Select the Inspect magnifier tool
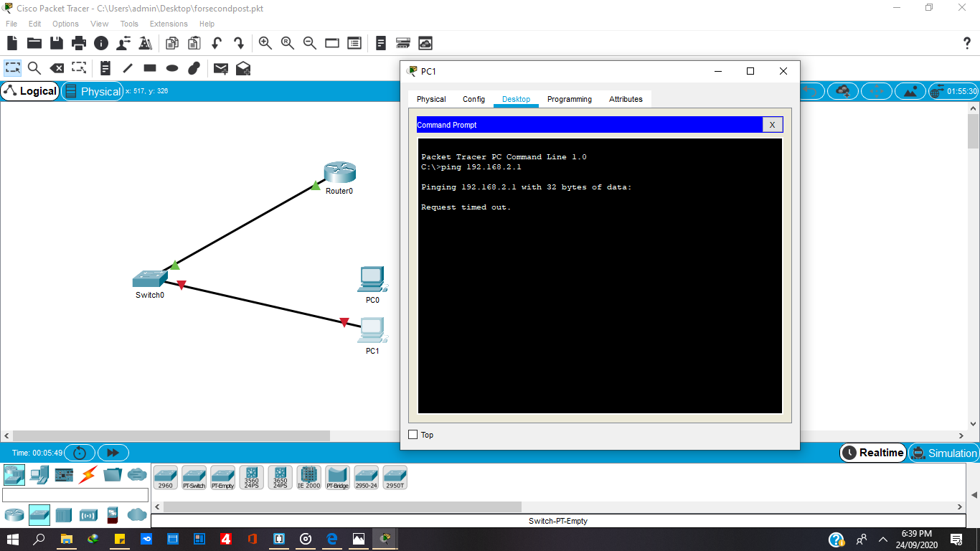This screenshot has height=551, width=980. coord(34,68)
